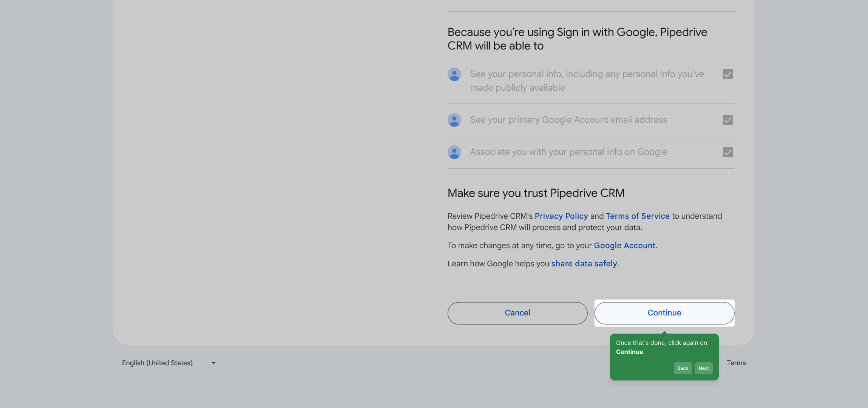Click the person icon beside primary email address
Viewport: 868px width, 408px height.
(x=454, y=120)
